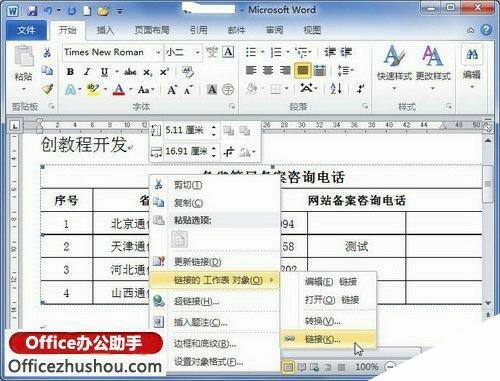Increase paragraph indent

tap(346, 52)
